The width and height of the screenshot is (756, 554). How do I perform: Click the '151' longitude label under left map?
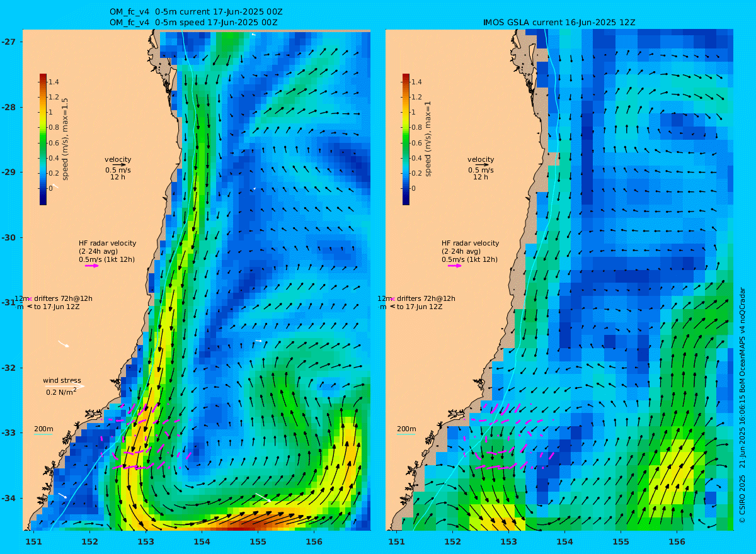33,541
